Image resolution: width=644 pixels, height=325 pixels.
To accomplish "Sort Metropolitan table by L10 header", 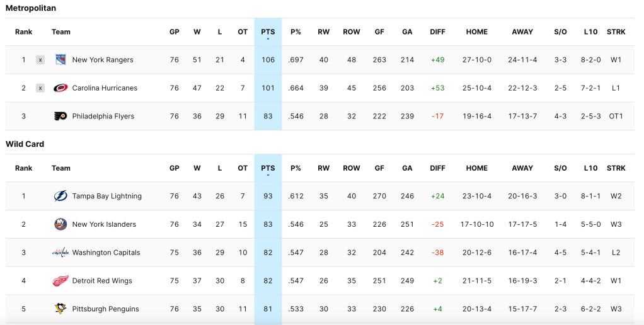I will click(x=590, y=32).
